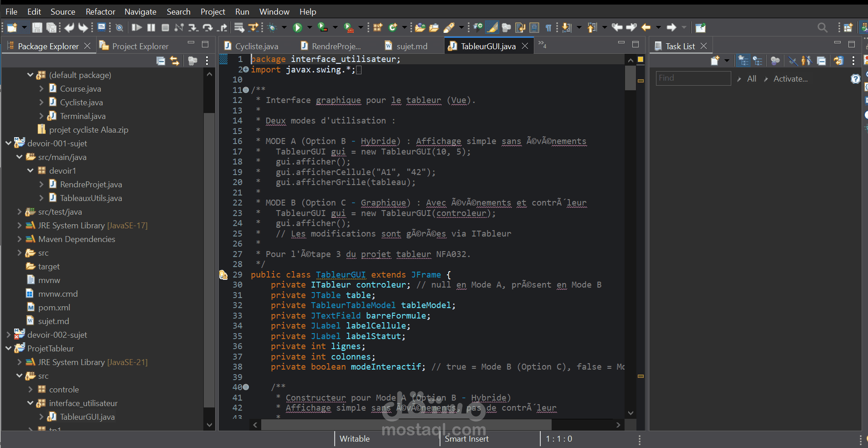868x448 pixels.
Task: Click the All working set link
Action: click(751, 79)
